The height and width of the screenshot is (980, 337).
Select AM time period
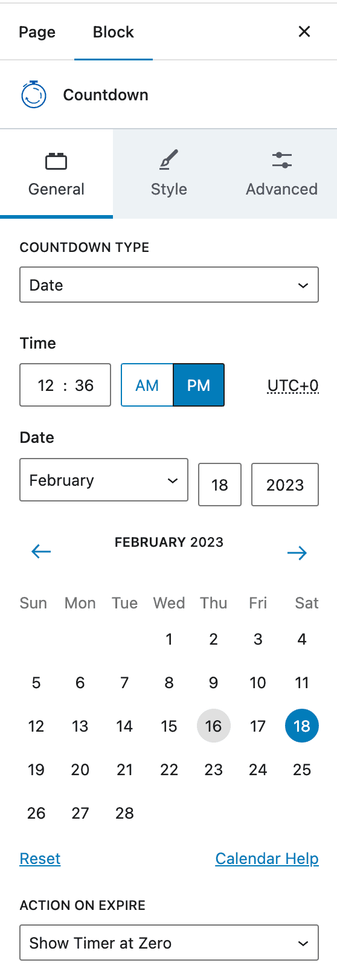coord(147,385)
